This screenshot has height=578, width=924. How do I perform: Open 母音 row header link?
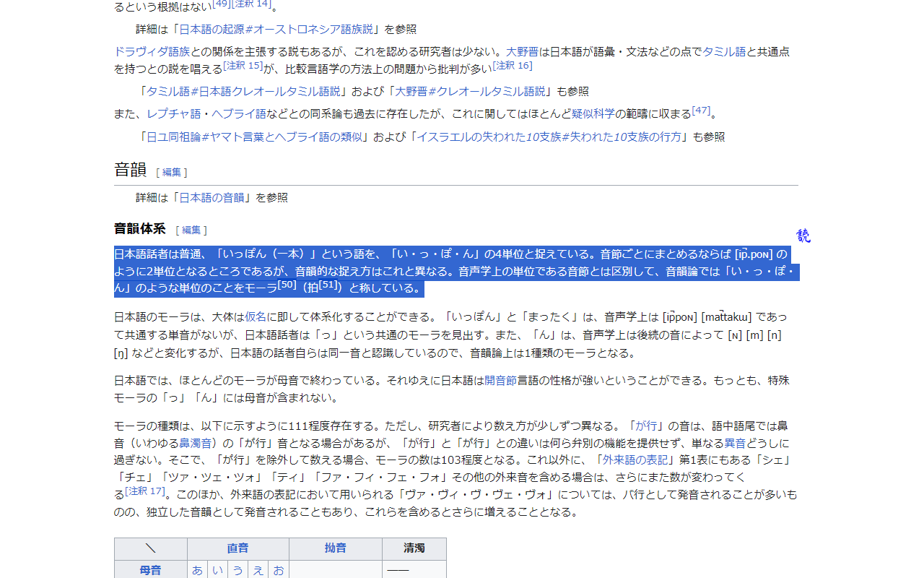coord(150,570)
